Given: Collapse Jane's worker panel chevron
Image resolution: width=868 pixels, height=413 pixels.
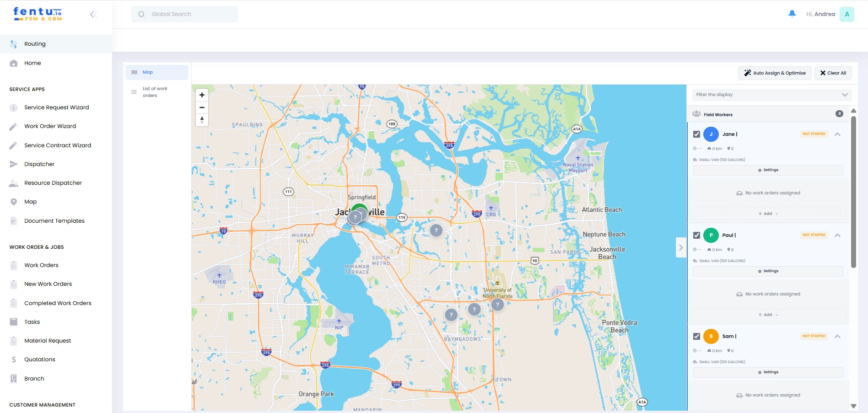Looking at the screenshot, I should 837,134.
